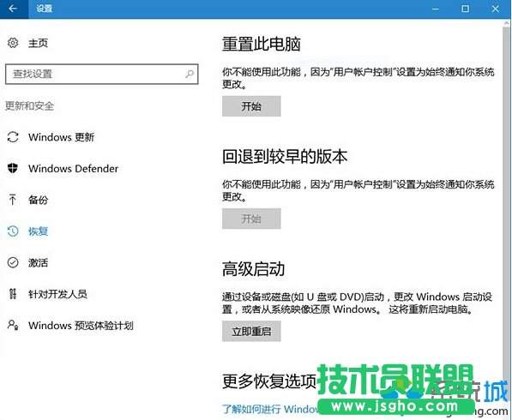The width and height of the screenshot is (512, 420).
Task: Click the scrollbar up arrow
Action: pyautogui.click(x=507, y=23)
